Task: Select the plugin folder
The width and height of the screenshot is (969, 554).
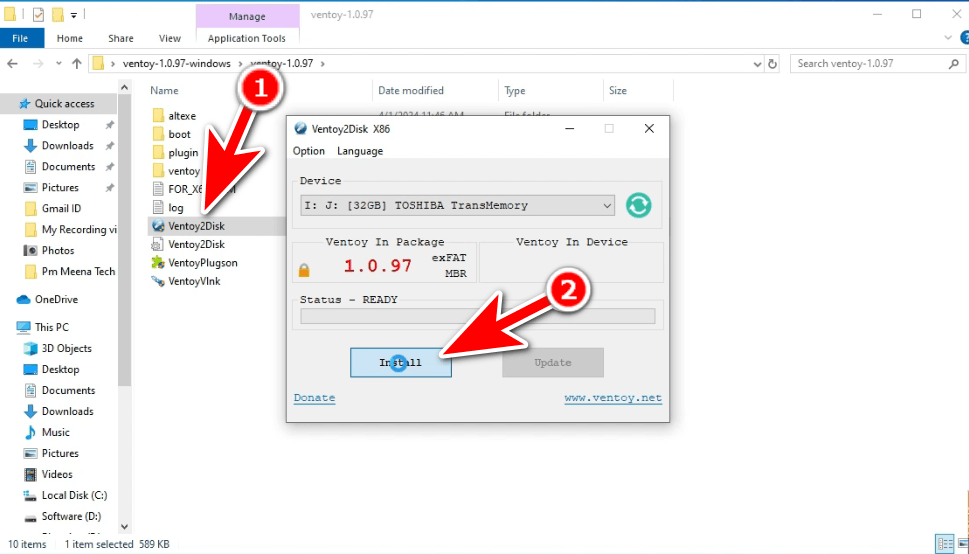Action: pos(183,153)
